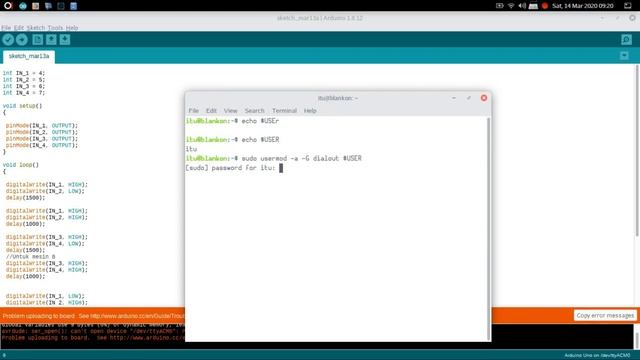Open the Arduino File menu
The height and width of the screenshot is (360, 640).
tap(6, 28)
